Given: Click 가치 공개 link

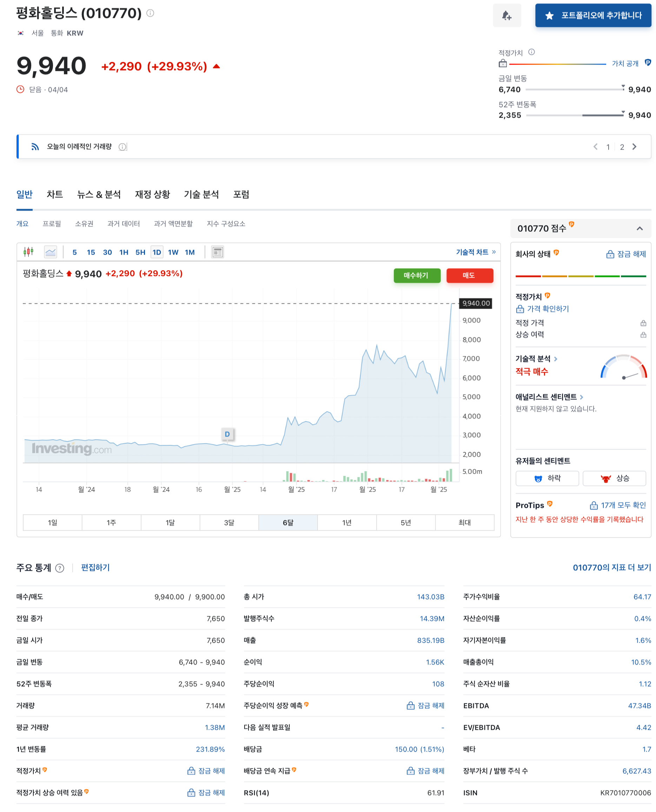Looking at the screenshot, I should (x=625, y=64).
